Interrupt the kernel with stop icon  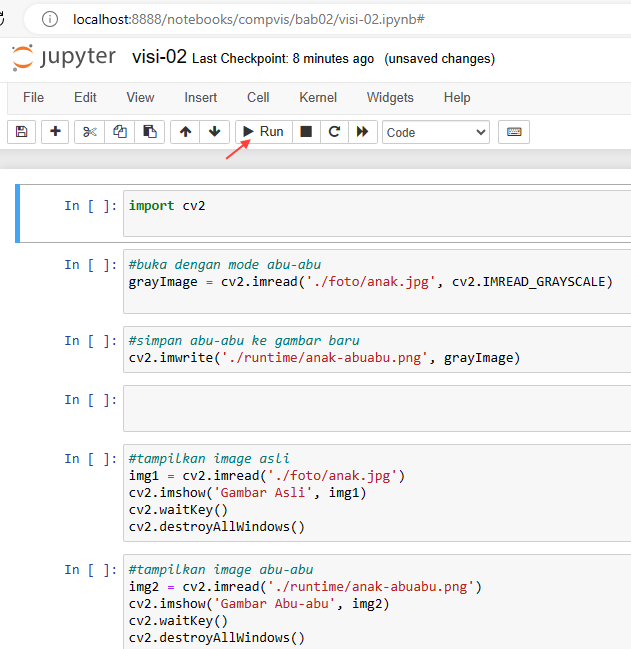click(x=306, y=132)
